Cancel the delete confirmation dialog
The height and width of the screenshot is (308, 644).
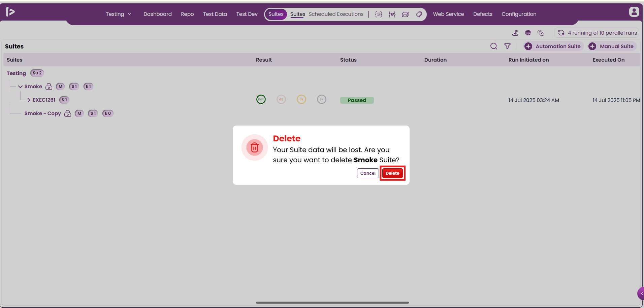(x=368, y=173)
